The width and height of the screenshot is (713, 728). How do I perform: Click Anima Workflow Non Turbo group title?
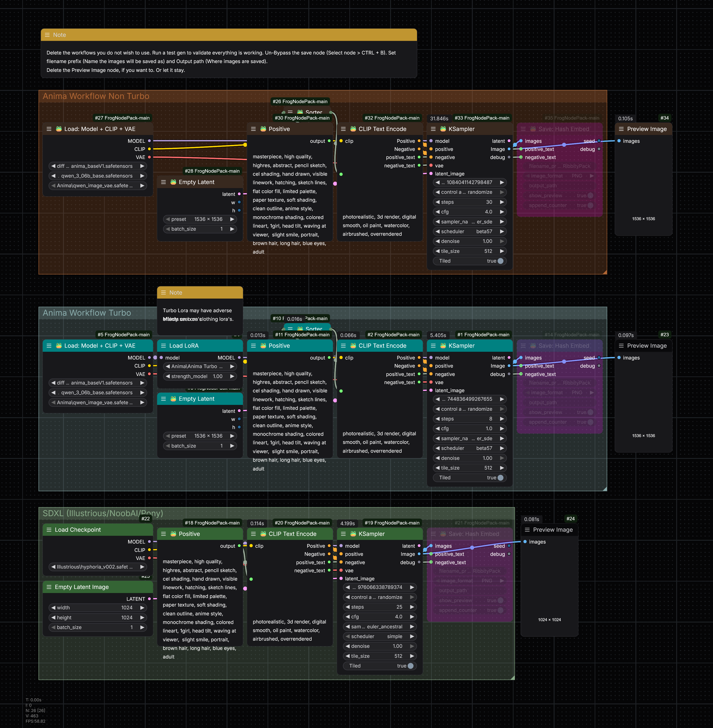96,96
